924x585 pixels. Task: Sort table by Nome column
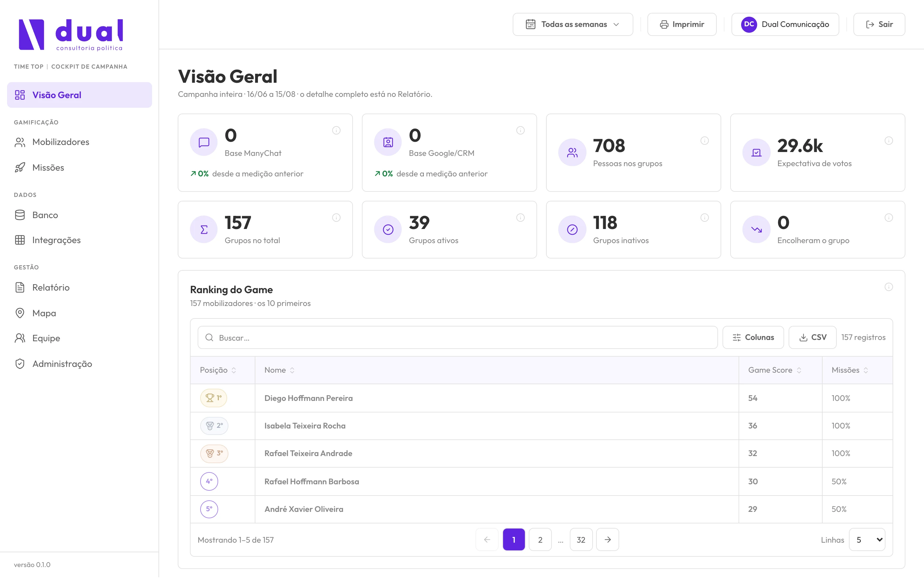(279, 370)
